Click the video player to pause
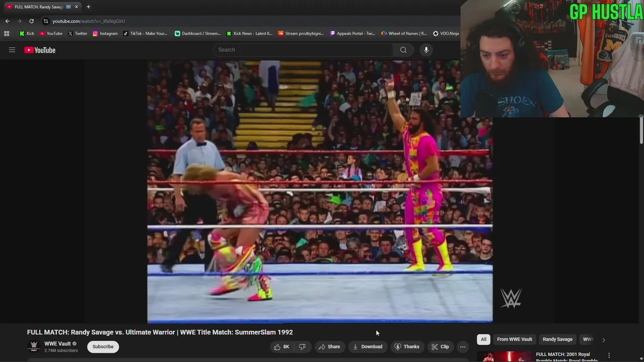 (x=320, y=191)
